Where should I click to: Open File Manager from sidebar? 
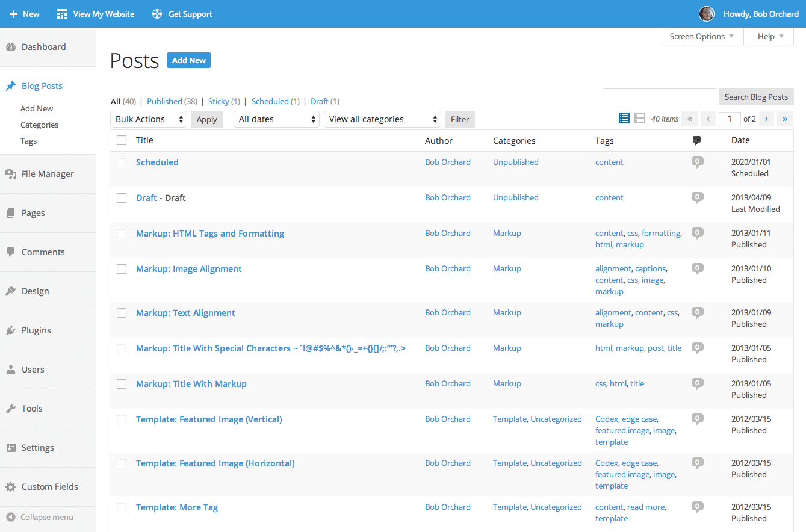point(48,174)
